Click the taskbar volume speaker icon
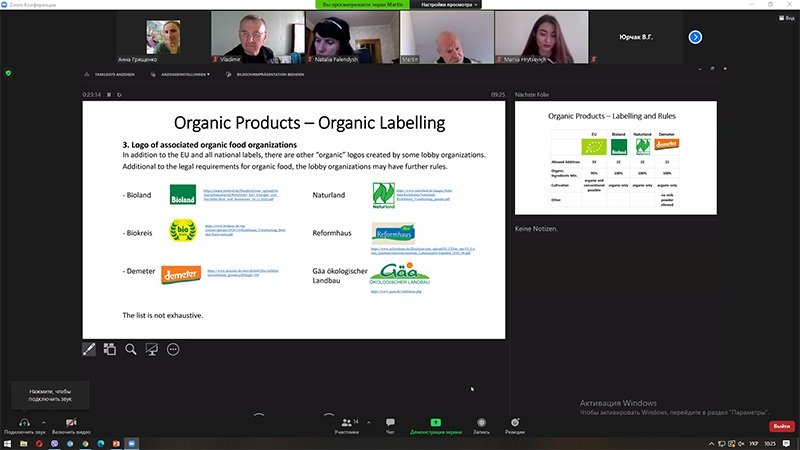The height and width of the screenshot is (450, 800). tap(741, 444)
